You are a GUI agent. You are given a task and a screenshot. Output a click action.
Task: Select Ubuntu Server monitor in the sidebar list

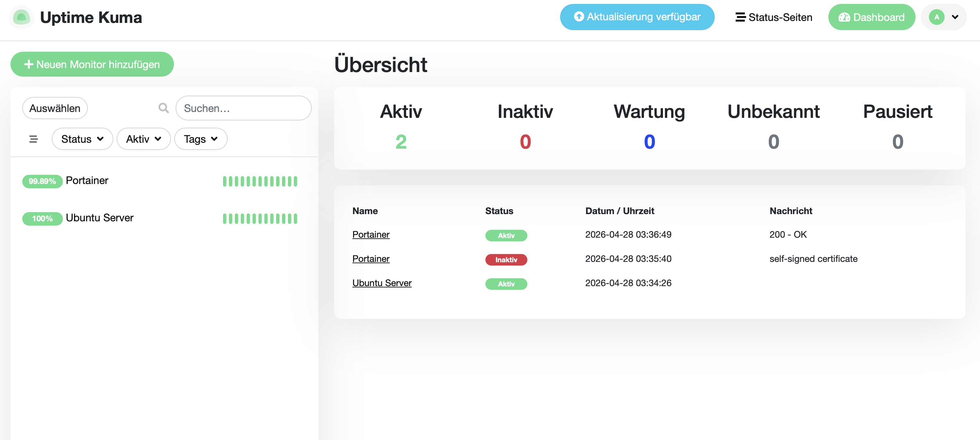[164, 218]
